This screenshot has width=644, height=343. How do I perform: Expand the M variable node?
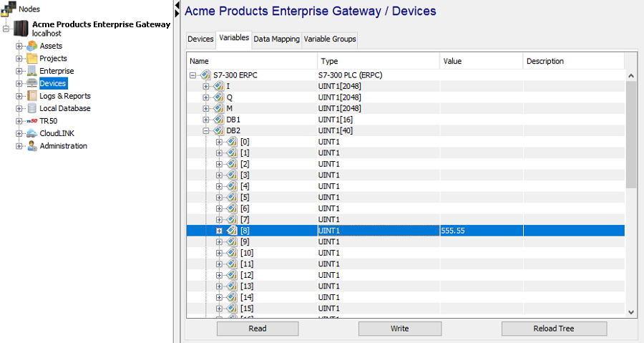(206, 108)
